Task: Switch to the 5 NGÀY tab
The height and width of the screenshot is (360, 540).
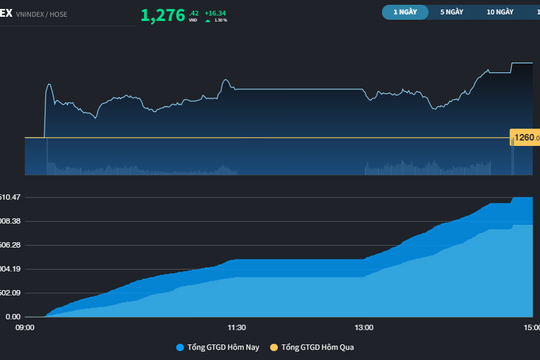Action: click(x=451, y=12)
